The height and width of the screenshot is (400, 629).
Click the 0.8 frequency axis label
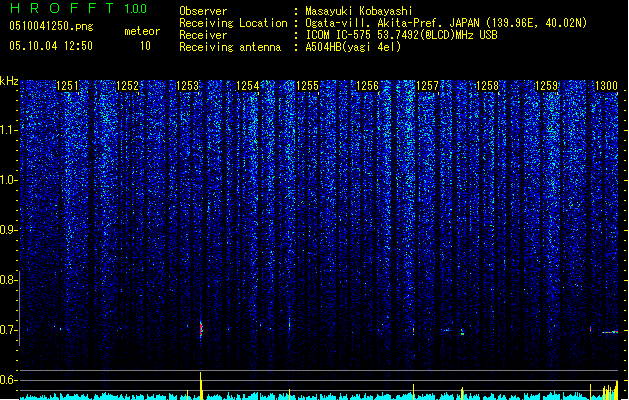(8, 280)
